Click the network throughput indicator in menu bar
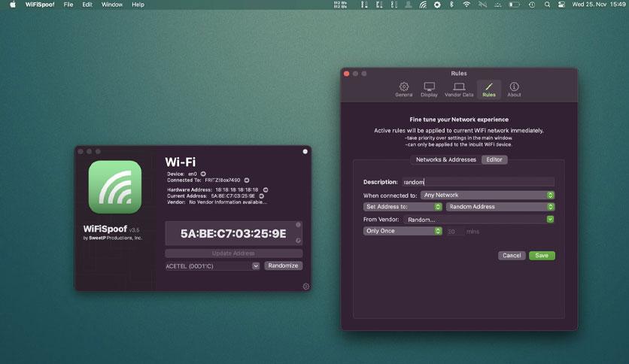The image size is (629, 364). click(340, 5)
